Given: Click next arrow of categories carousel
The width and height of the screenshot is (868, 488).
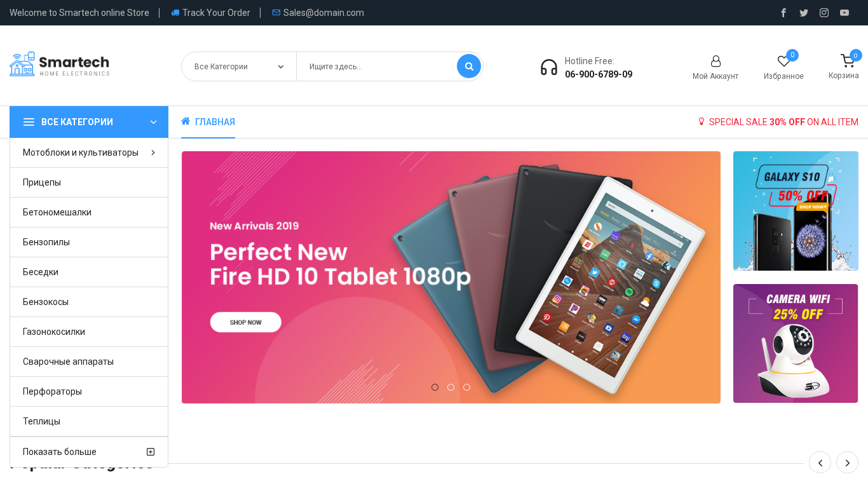Looking at the screenshot, I should pyautogui.click(x=847, y=463).
